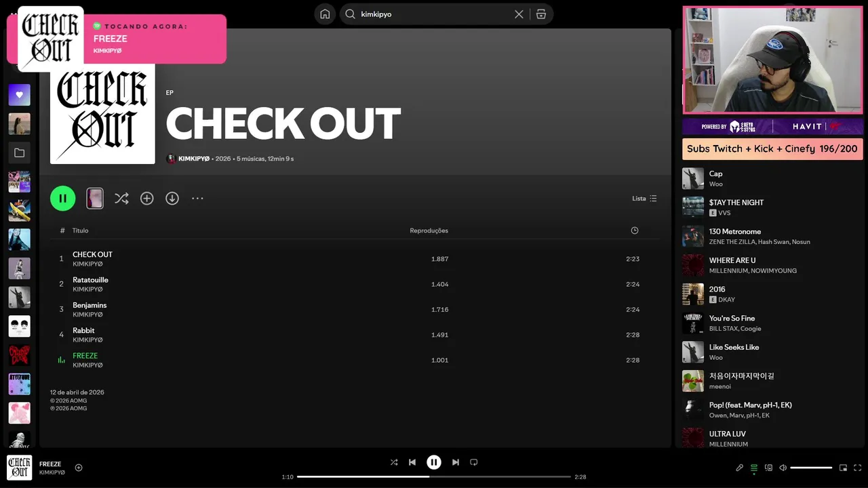
Task: Click the CHECK OUT album cover art
Action: [x=102, y=114]
